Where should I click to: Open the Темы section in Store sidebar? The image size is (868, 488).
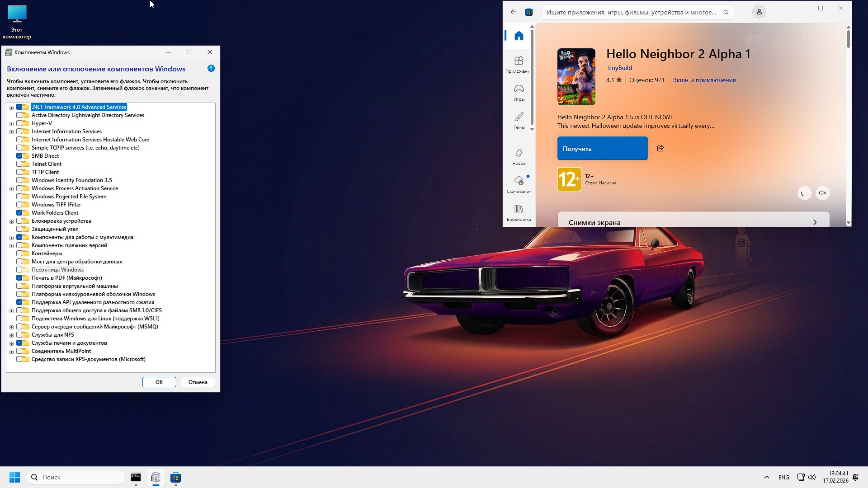[519, 120]
